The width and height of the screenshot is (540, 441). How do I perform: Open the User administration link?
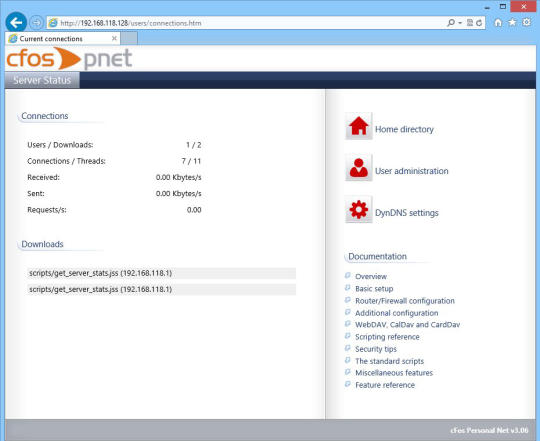(x=412, y=171)
